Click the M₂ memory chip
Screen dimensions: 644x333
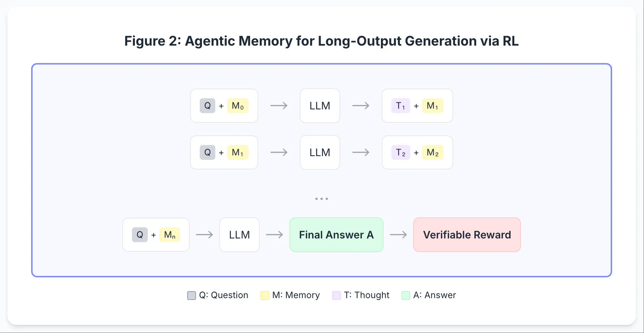pos(432,152)
